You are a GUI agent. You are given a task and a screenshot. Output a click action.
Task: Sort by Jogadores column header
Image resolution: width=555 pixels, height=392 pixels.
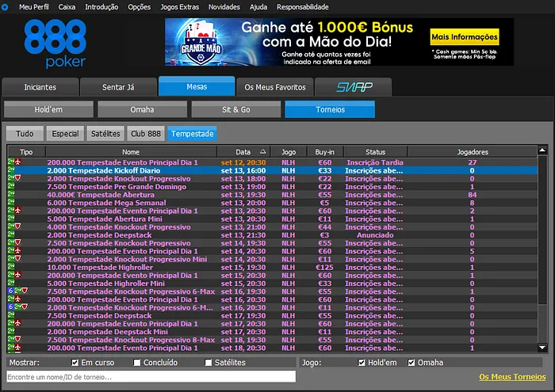tap(473, 151)
